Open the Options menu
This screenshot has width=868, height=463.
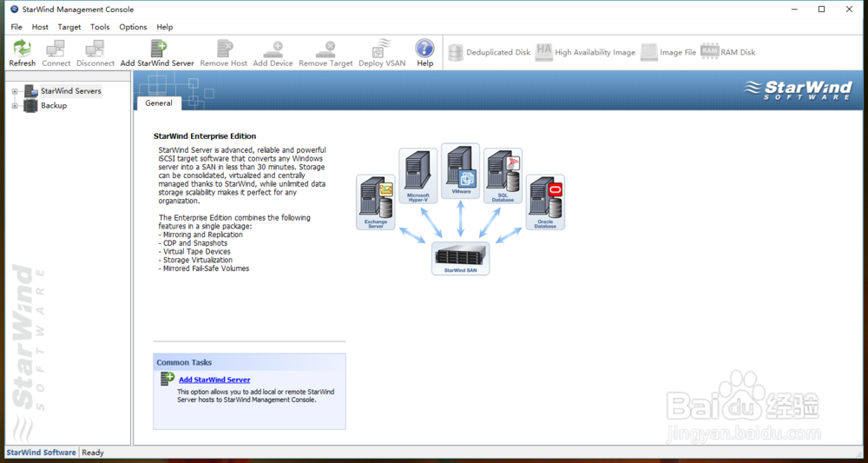(134, 27)
